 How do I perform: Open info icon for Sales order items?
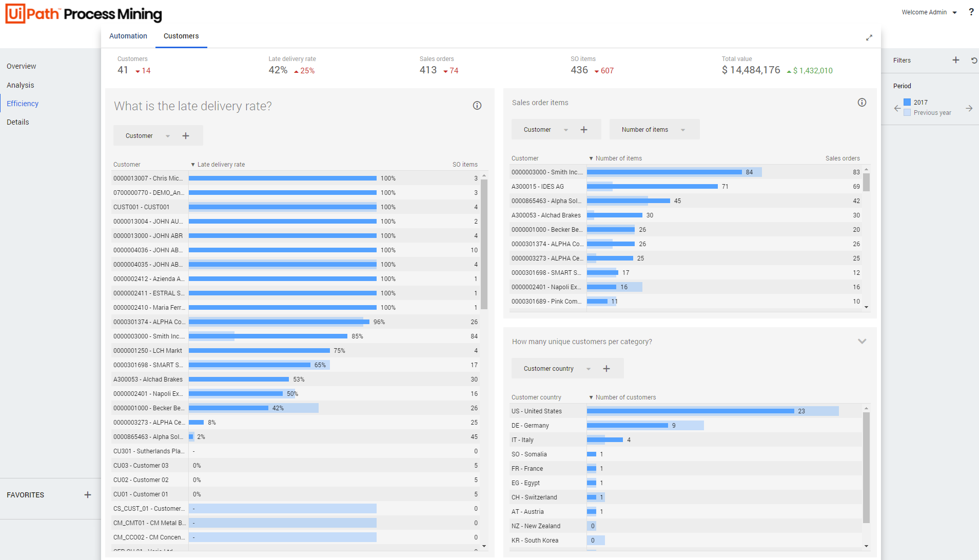click(x=861, y=103)
